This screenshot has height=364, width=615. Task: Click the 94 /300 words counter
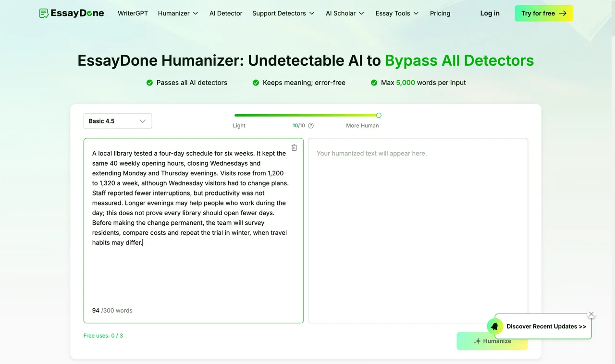[x=112, y=311]
